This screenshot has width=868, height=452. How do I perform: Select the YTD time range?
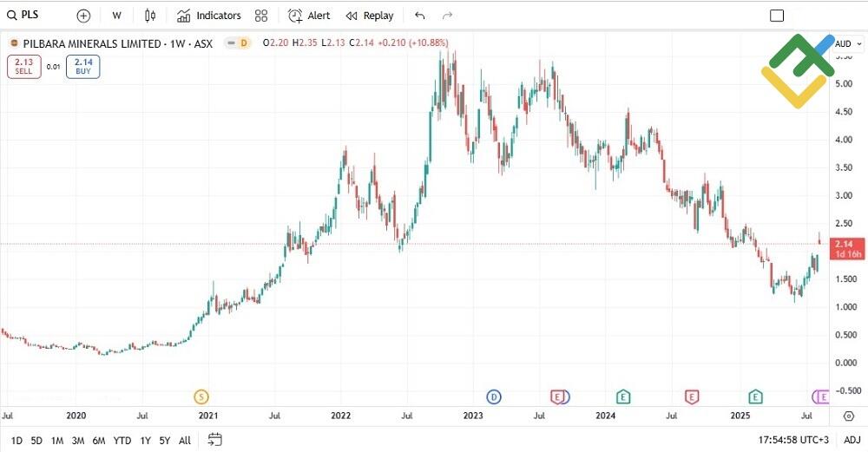(x=122, y=441)
